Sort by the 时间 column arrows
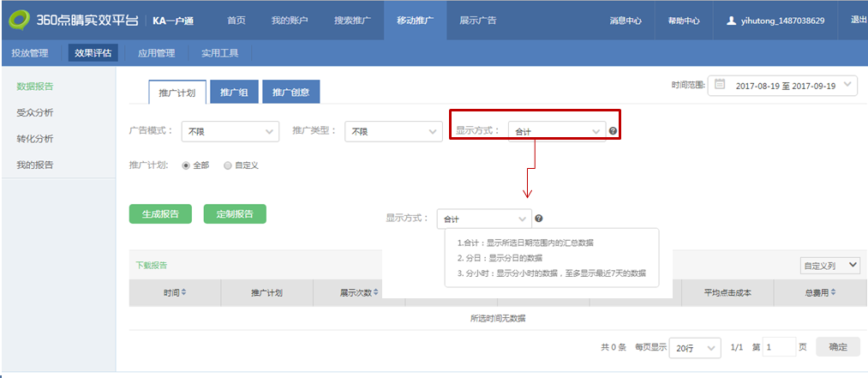Screen dimensions: 868x378 tap(183, 293)
